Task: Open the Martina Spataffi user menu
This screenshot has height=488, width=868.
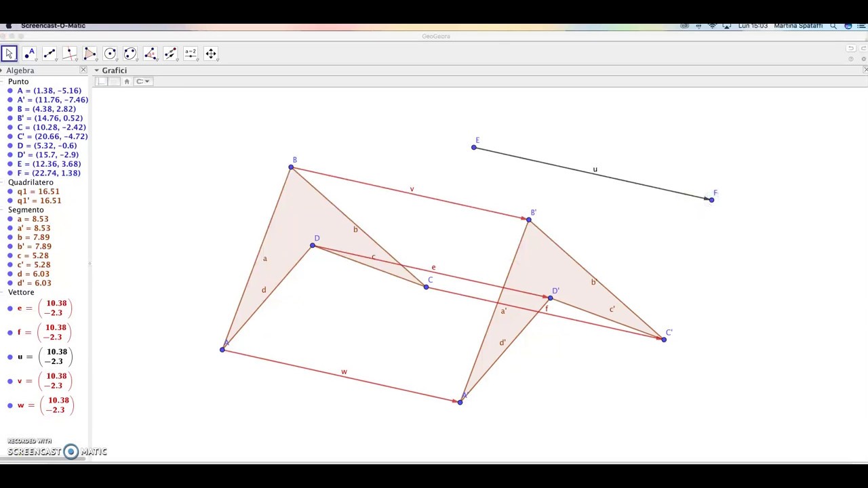Action: click(798, 26)
